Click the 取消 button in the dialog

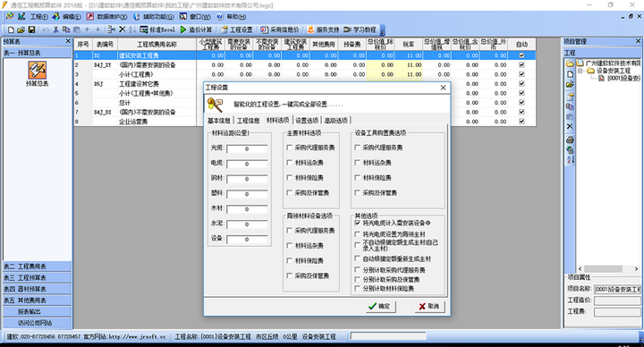coord(429,307)
